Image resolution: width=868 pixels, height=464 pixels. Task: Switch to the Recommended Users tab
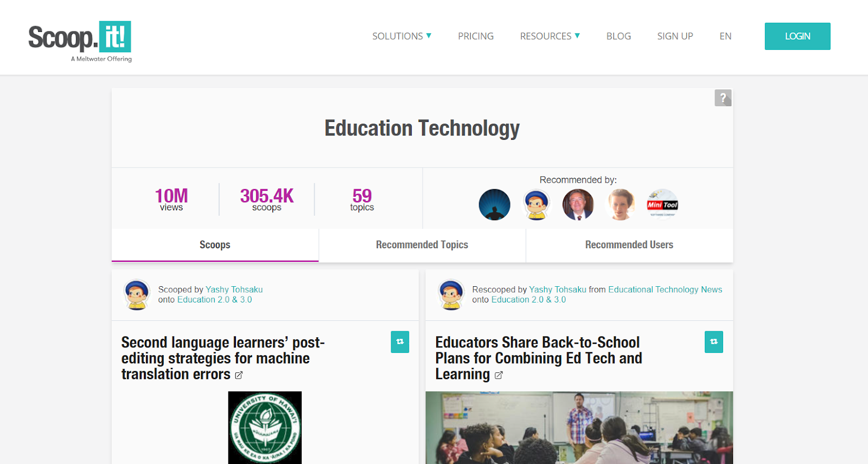pyautogui.click(x=629, y=245)
